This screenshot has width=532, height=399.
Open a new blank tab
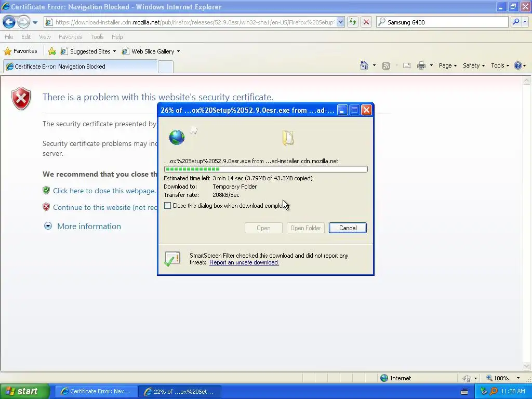[x=166, y=66]
